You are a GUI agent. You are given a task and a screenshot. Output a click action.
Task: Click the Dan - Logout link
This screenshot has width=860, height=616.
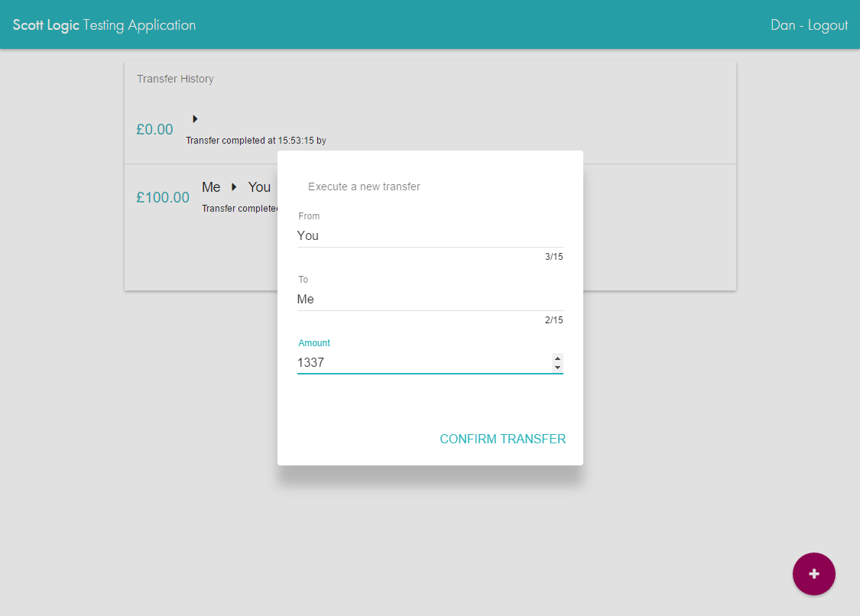(809, 25)
